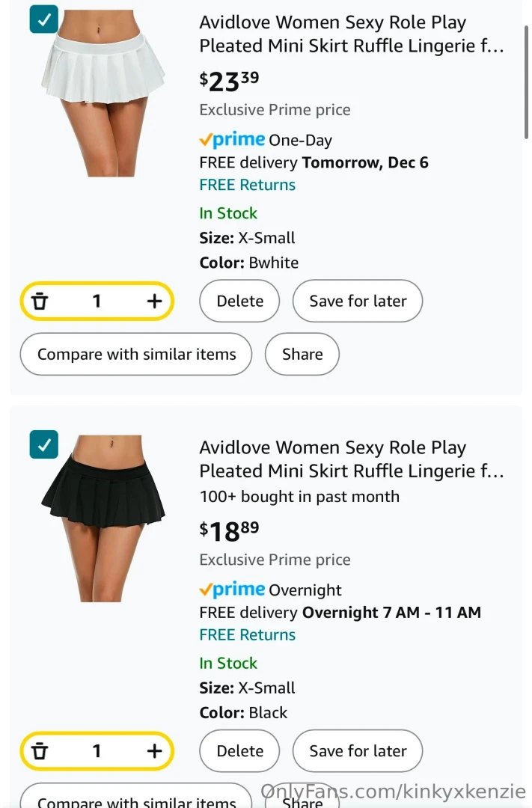
Task: Increase quantity of the black skirt with plus icon
Action: click(x=154, y=750)
